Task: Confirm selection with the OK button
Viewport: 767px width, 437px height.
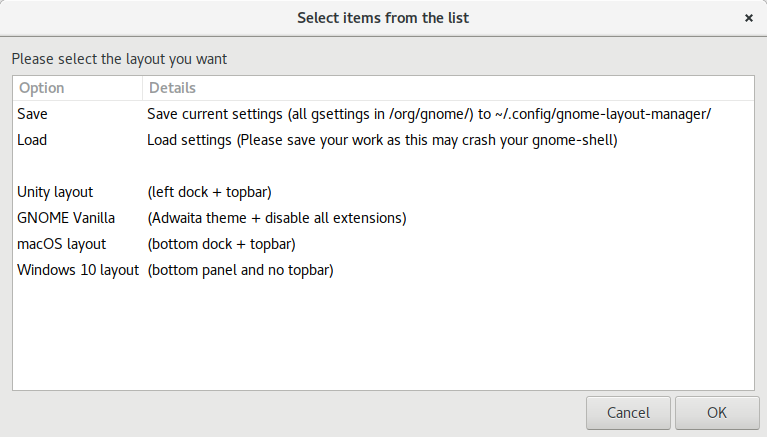Action: tap(716, 412)
